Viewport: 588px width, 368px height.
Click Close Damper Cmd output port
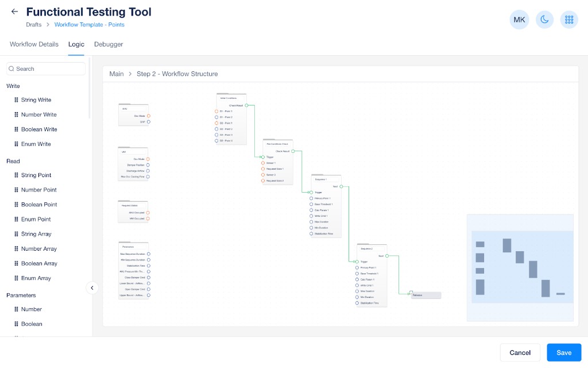(x=149, y=278)
